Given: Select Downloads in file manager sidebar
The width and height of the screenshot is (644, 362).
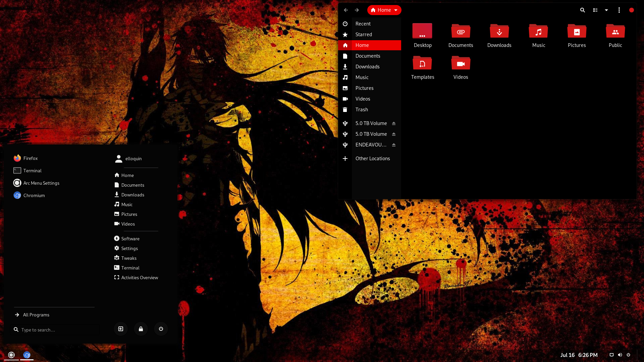Looking at the screenshot, I should point(370,67).
